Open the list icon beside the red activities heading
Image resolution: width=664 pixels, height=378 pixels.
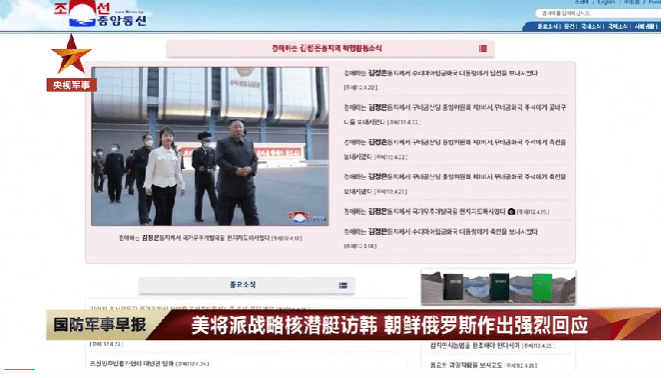coord(483,48)
